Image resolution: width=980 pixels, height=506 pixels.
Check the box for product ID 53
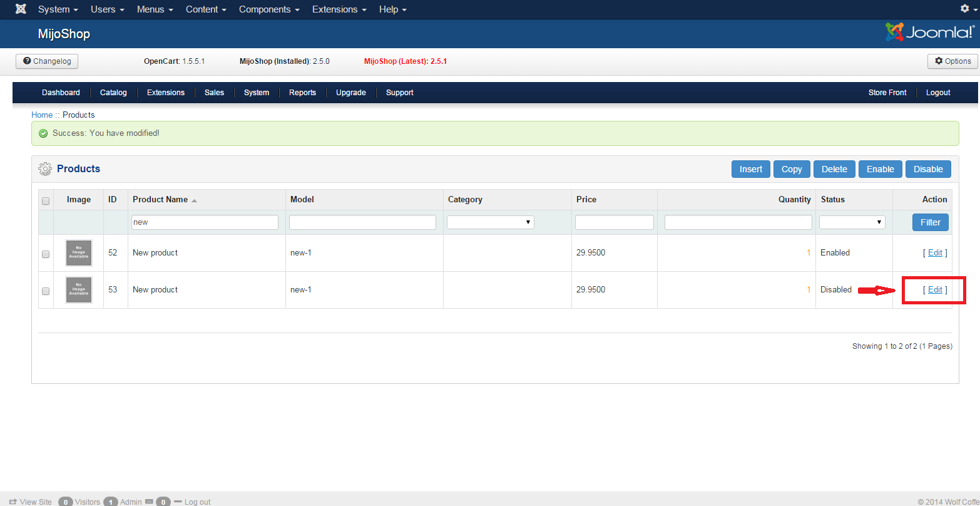[46, 291]
